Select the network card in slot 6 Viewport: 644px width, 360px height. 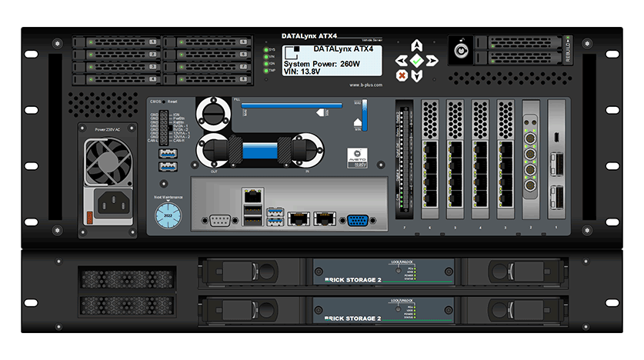[430, 159]
